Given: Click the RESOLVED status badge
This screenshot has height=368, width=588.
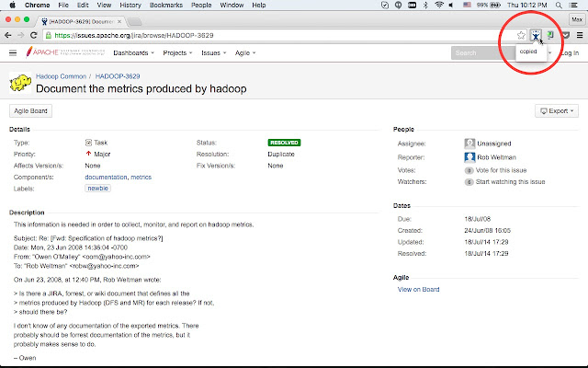Looking at the screenshot, I should click(x=284, y=143).
